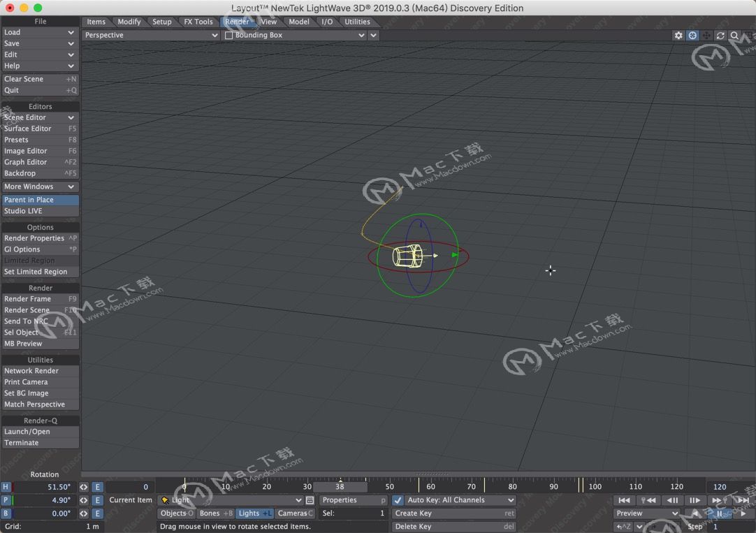Play animation forward
The image size is (756, 533).
coord(743,513)
